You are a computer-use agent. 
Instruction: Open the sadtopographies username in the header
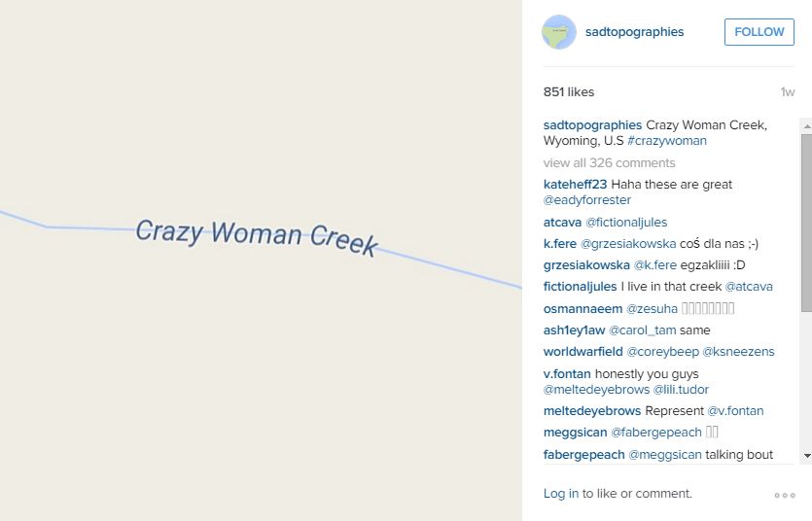tap(634, 32)
